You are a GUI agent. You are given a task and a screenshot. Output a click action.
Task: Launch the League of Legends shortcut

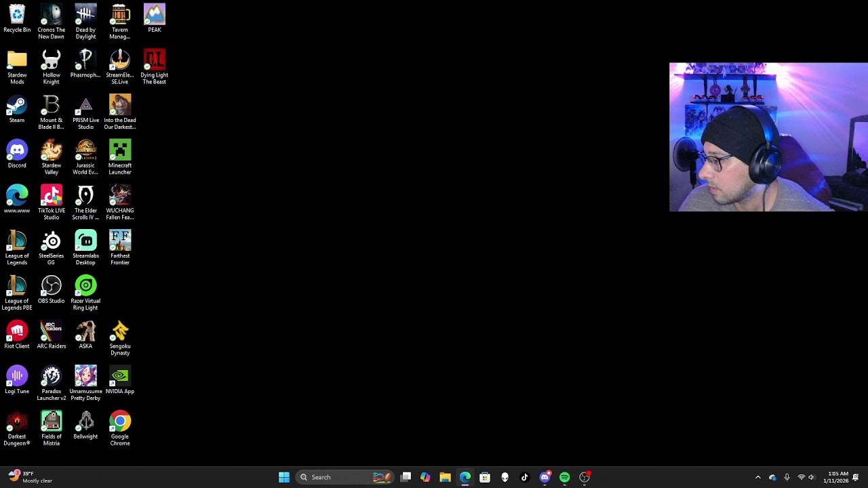[17, 248]
